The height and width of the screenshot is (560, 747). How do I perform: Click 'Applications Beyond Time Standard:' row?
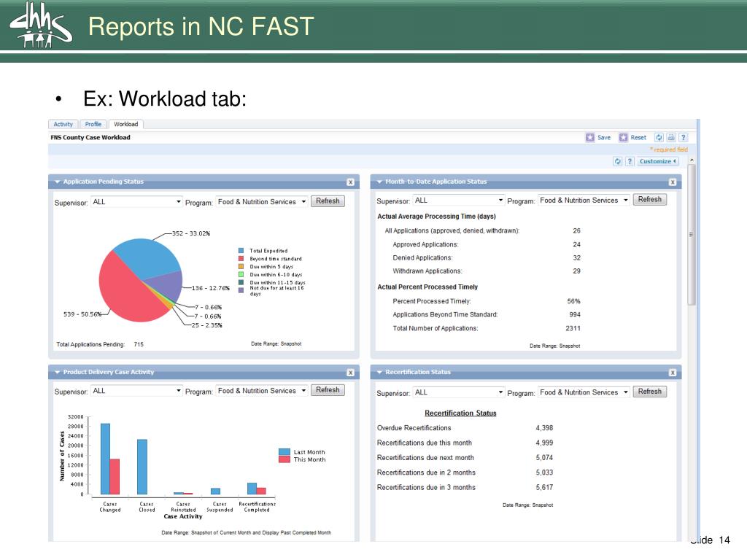(x=487, y=315)
